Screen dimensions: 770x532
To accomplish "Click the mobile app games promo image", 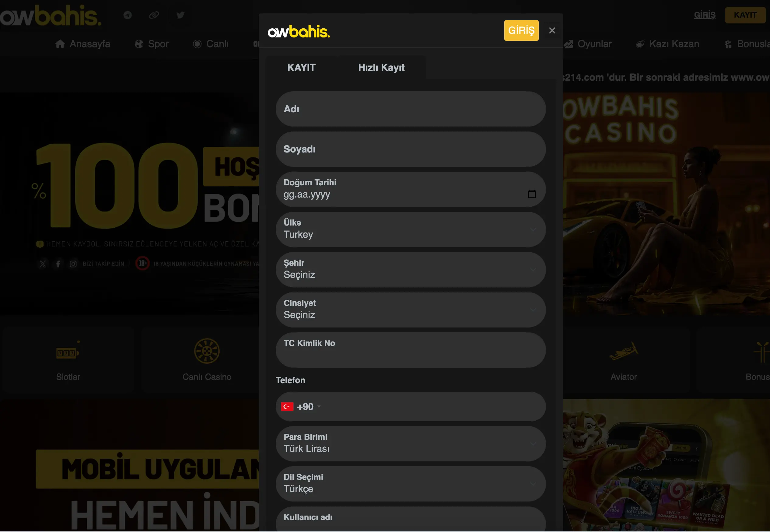I will point(666,465).
